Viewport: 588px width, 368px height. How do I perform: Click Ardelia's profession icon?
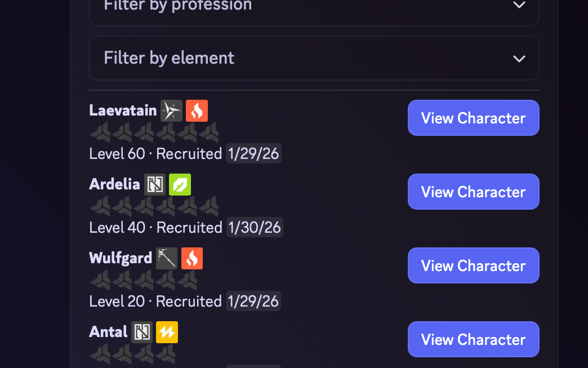155,184
